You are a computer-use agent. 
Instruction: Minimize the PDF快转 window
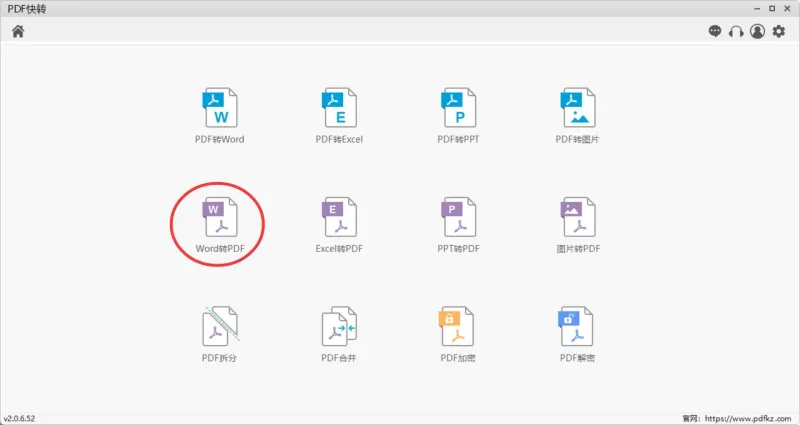coord(757,9)
